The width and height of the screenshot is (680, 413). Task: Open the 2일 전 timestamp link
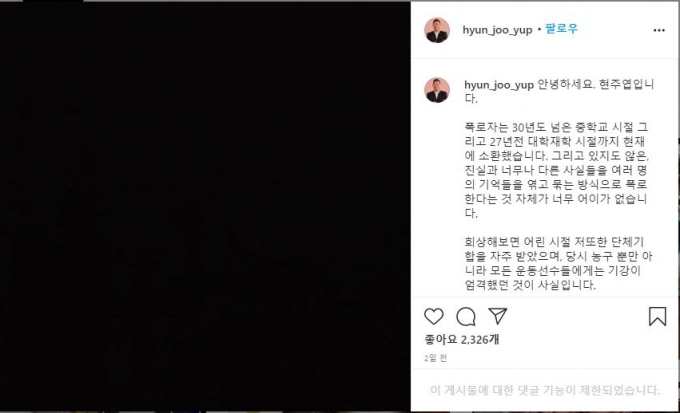435,358
